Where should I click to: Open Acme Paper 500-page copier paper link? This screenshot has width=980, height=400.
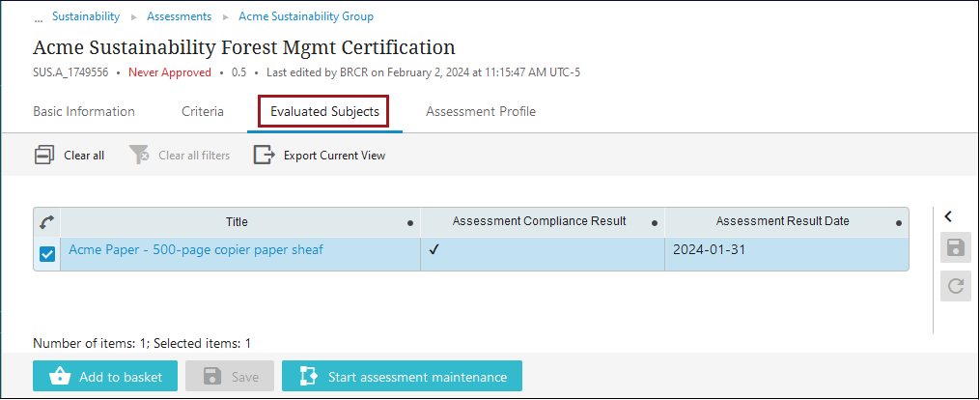[x=196, y=249]
